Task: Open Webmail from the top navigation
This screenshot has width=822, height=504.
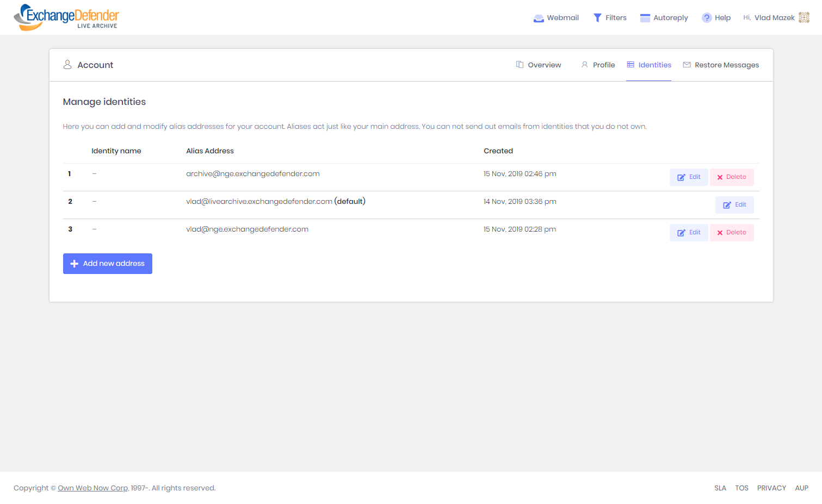Action: (556, 18)
